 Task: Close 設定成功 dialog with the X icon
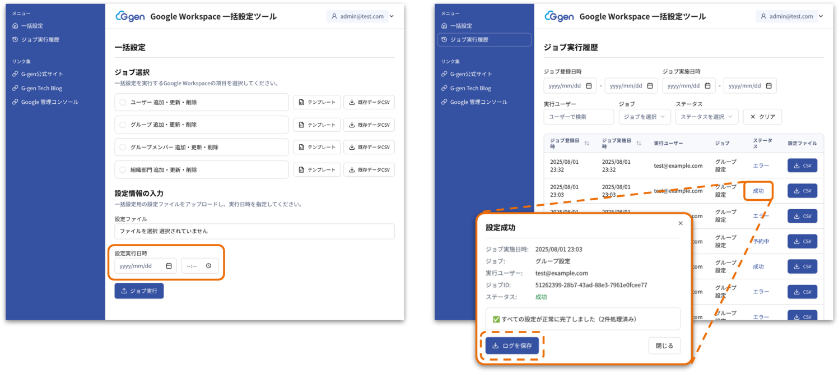pyautogui.click(x=680, y=223)
